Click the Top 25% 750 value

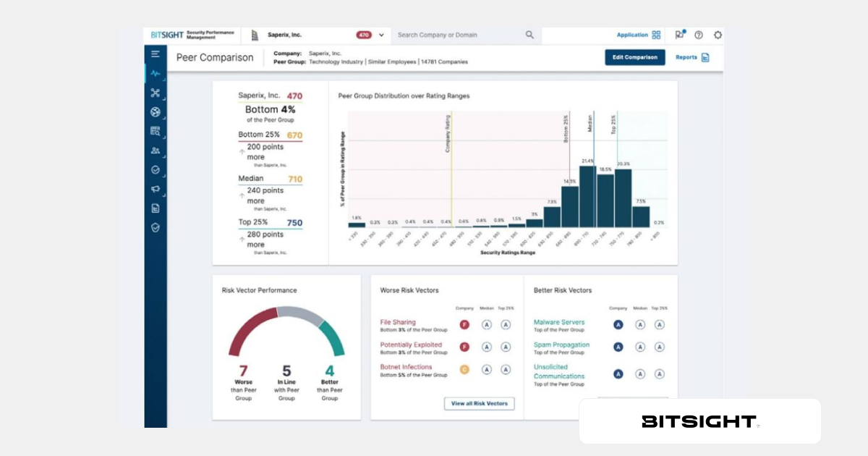point(294,223)
